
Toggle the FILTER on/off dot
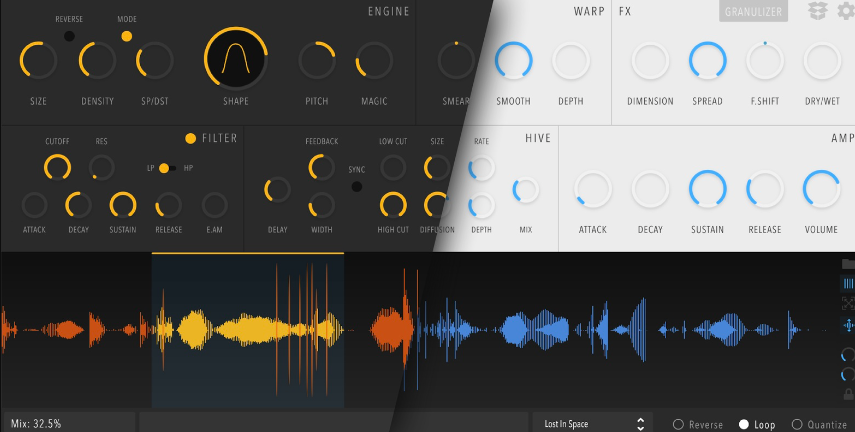tap(190, 139)
